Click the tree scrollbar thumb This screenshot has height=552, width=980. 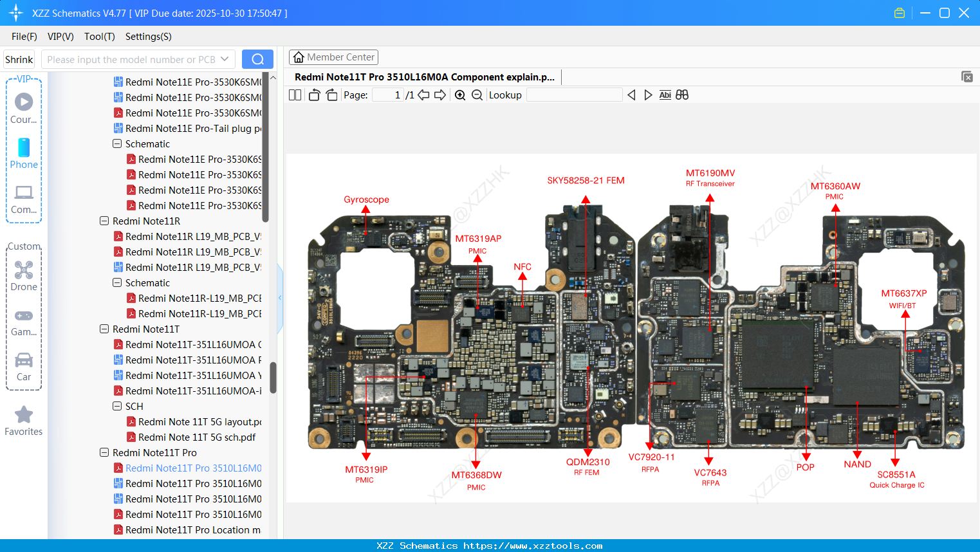pos(272,376)
